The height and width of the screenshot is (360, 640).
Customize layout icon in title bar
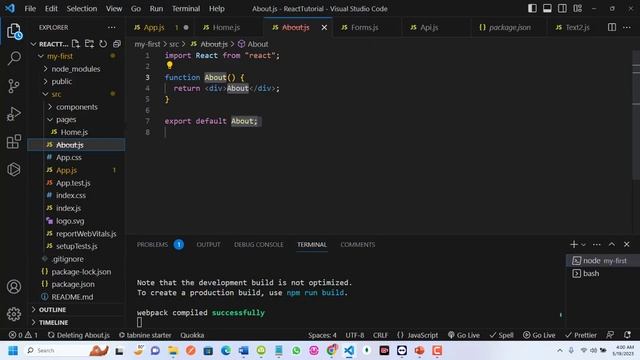[578, 8]
